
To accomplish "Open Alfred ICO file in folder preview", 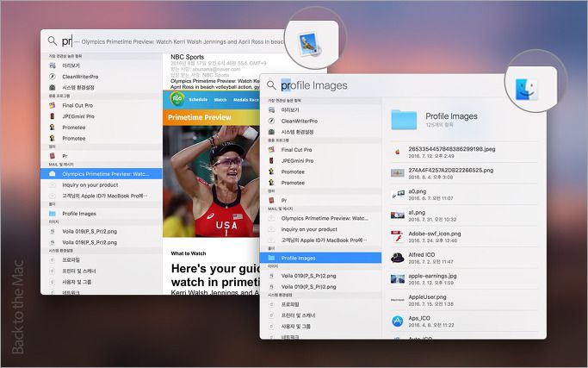I will 464,258.
